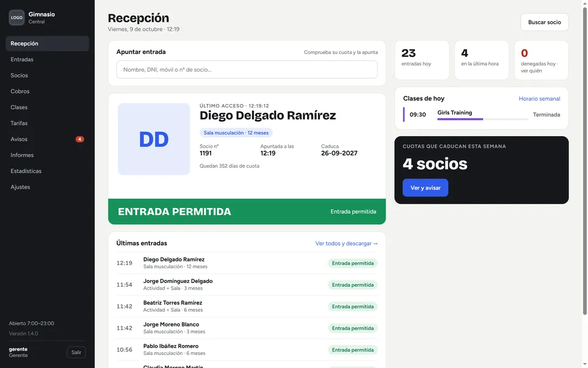Click the ENTRADA PERMITIDA green banner
This screenshot has width=588, height=368.
(x=247, y=212)
